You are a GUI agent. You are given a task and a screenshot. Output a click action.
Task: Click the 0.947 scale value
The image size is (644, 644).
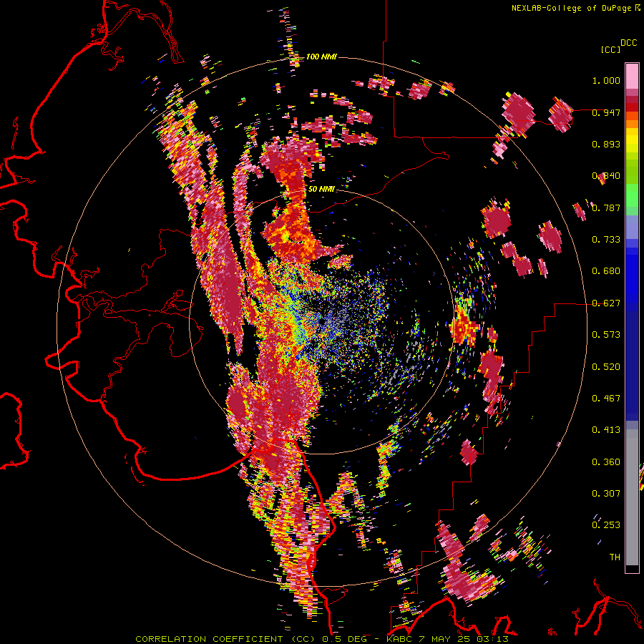point(606,112)
